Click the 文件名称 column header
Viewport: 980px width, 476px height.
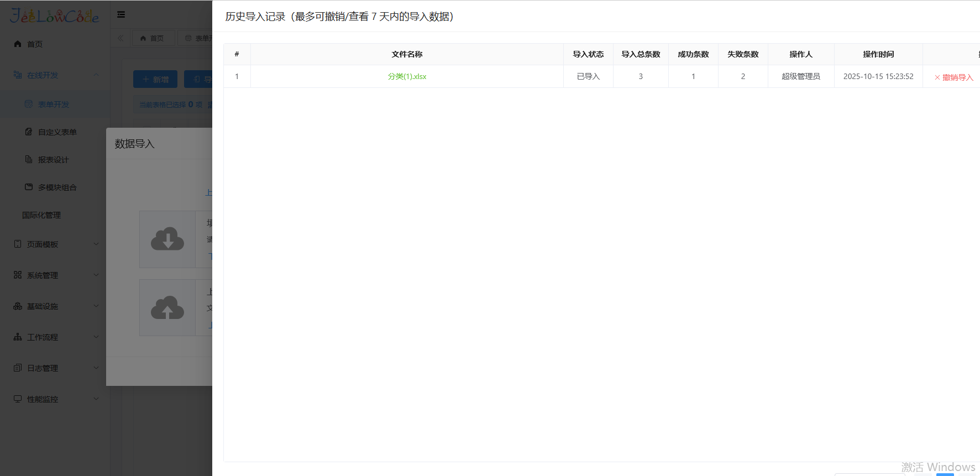tap(407, 54)
